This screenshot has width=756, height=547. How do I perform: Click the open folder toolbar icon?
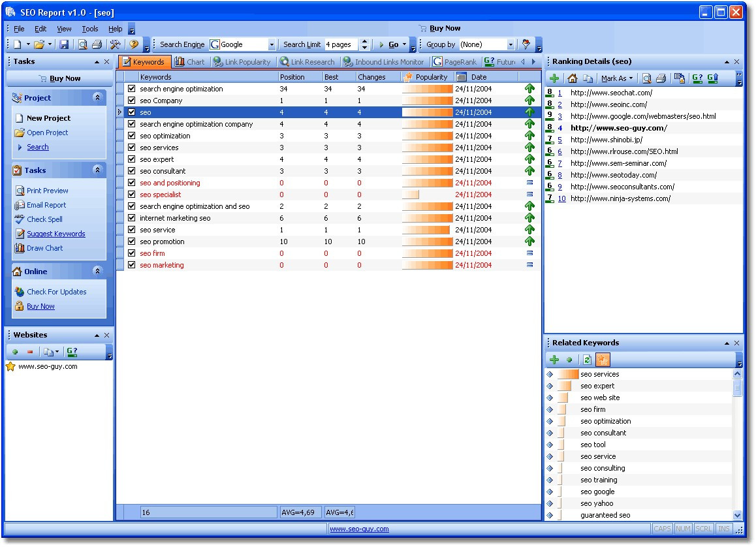coord(39,44)
